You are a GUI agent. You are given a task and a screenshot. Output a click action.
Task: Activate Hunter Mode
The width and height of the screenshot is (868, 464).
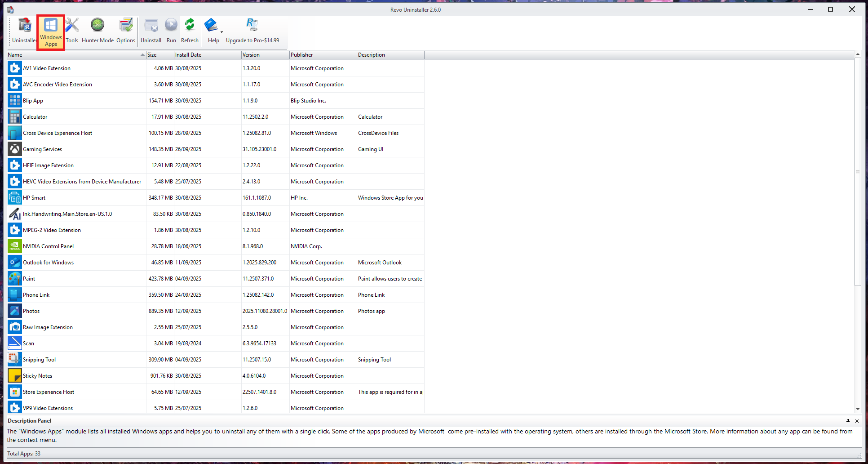97,31
